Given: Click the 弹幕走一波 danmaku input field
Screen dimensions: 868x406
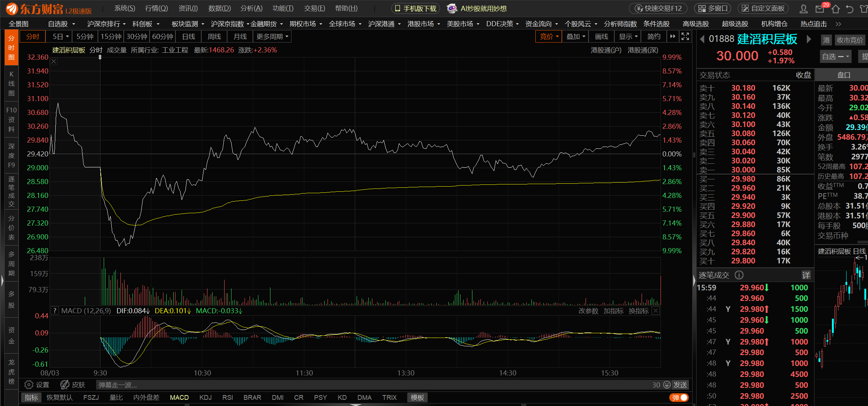Looking at the screenshot, I should coord(373,385).
